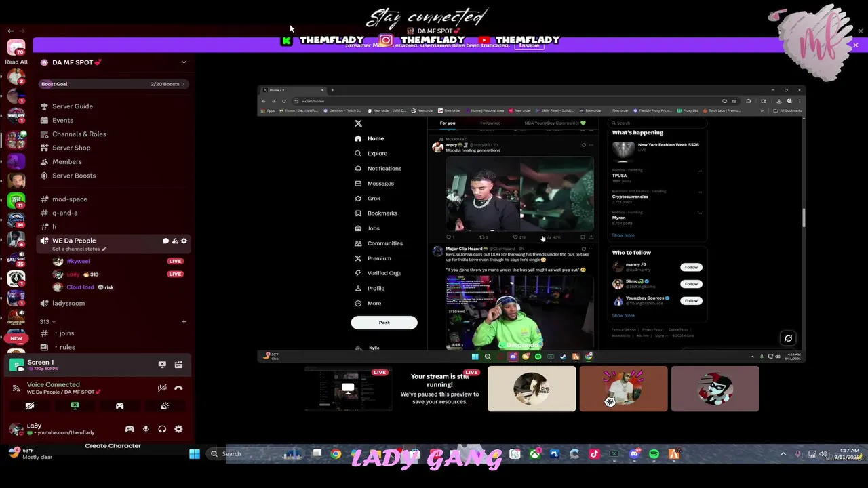Select For you tab in the streamed X page

click(x=448, y=123)
